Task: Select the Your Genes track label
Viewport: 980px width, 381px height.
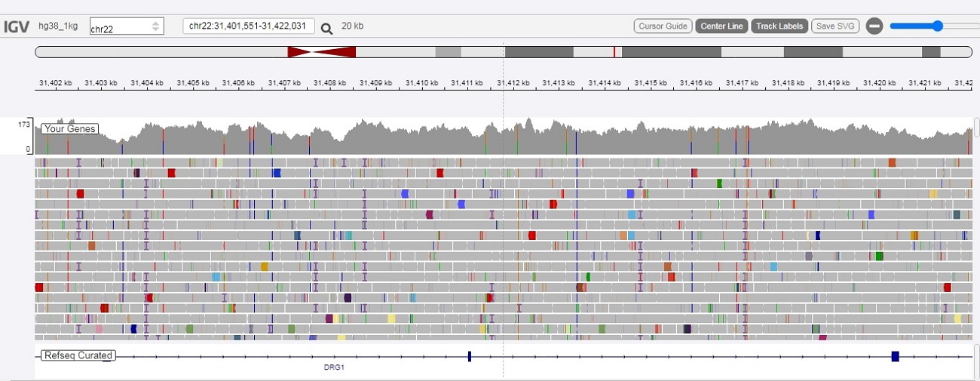Action: pyautogui.click(x=70, y=129)
